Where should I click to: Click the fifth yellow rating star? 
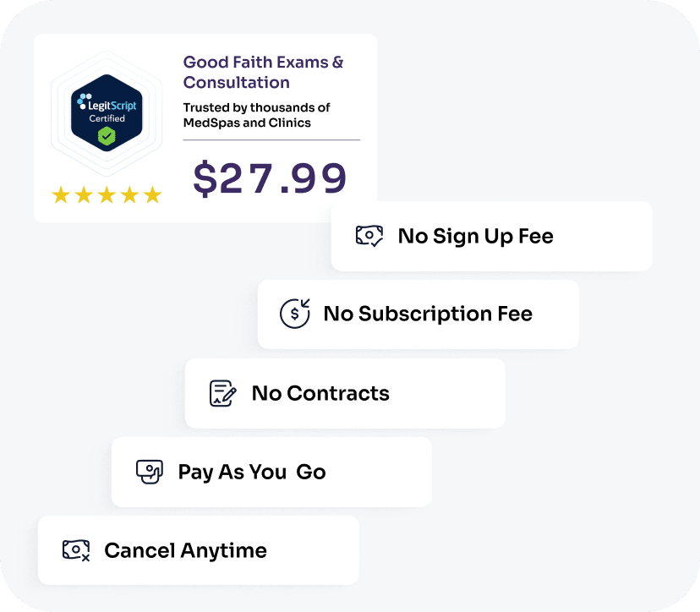tap(152, 196)
